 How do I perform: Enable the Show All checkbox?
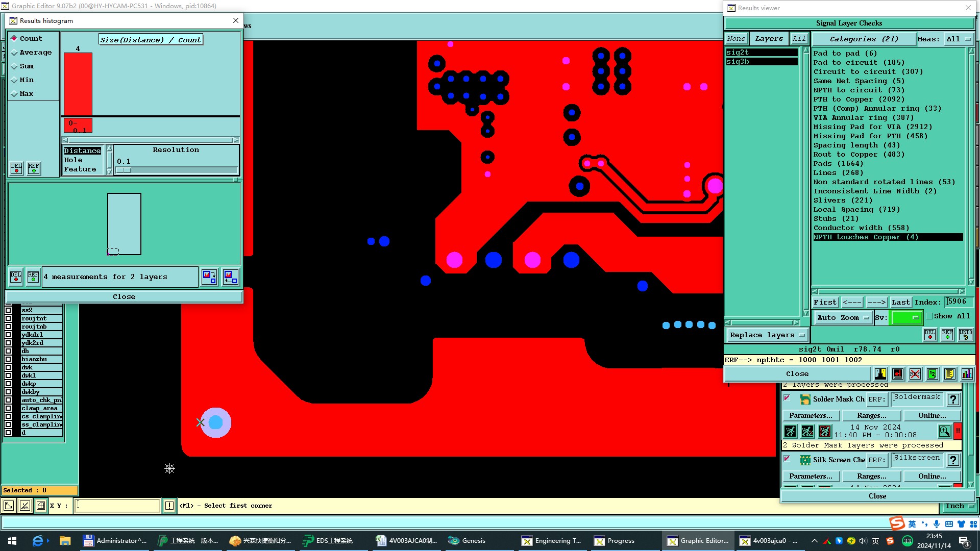[929, 316]
